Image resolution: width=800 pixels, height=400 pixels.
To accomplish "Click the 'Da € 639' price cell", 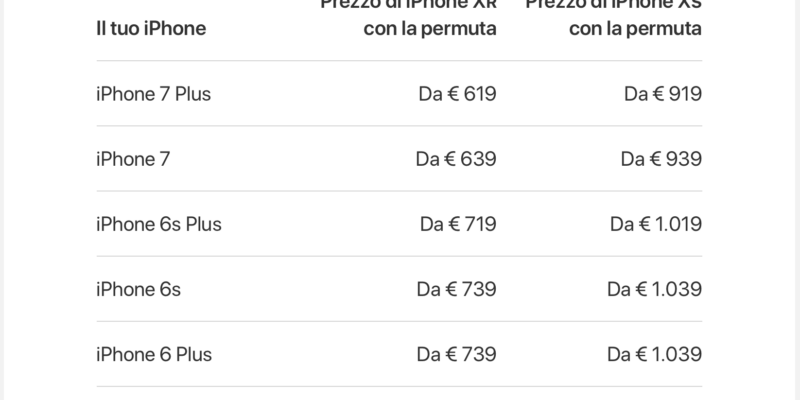I will coord(456,159).
